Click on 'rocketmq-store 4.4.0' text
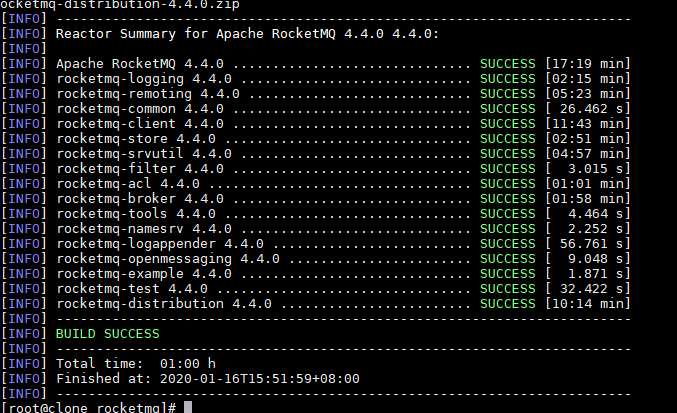This screenshot has width=677, height=413. click(136, 139)
